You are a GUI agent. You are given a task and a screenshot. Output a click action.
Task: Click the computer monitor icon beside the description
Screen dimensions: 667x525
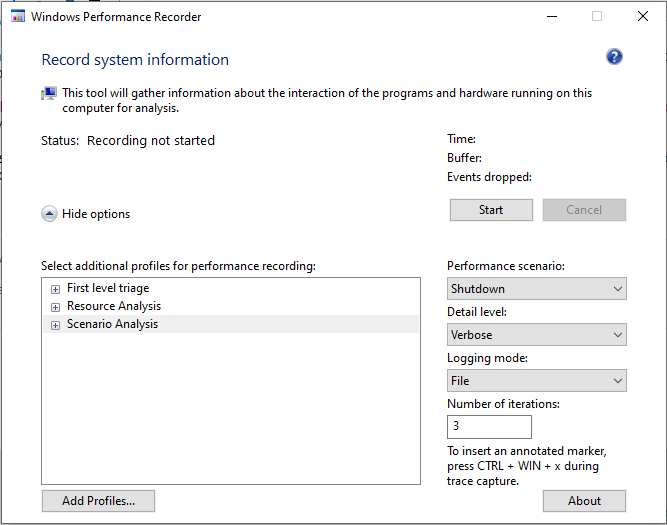point(49,93)
